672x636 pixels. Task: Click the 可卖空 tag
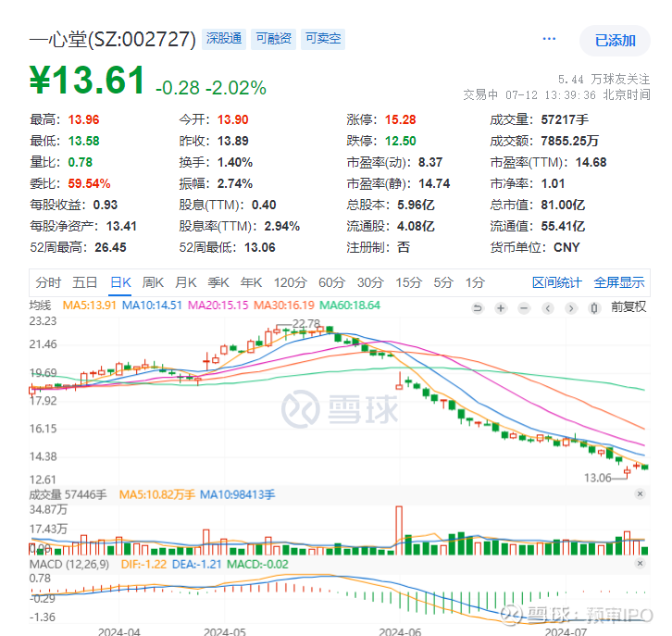(323, 39)
